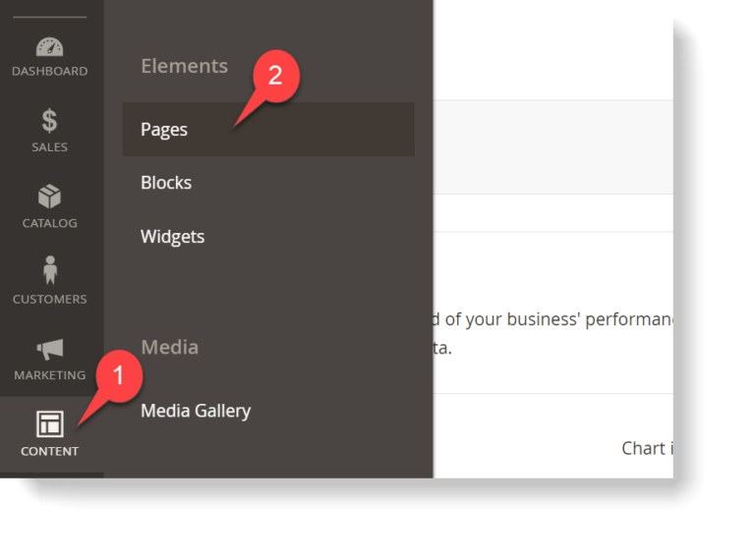Click the Content layout icon
The width and height of the screenshot is (755, 560).
tap(50, 423)
